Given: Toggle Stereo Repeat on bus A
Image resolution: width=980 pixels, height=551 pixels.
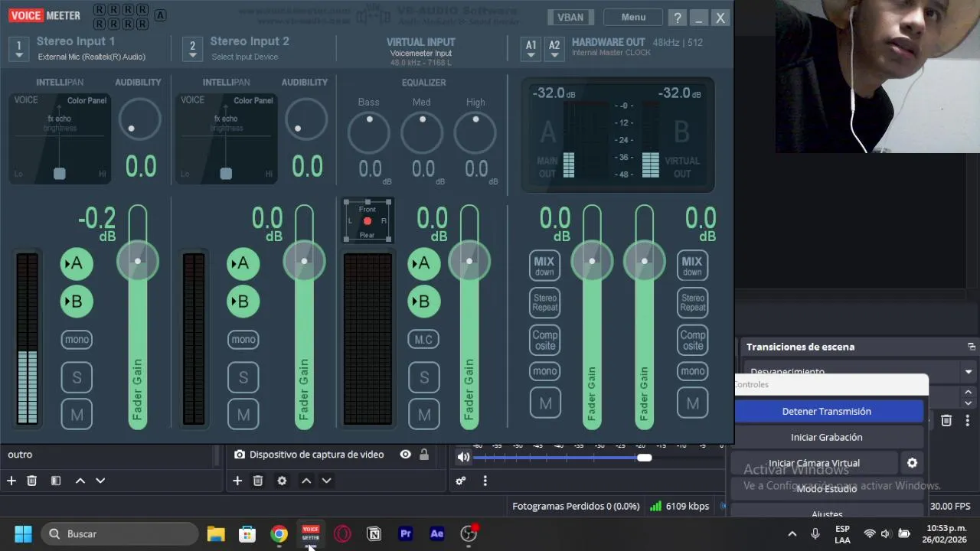Looking at the screenshot, I should click(544, 302).
